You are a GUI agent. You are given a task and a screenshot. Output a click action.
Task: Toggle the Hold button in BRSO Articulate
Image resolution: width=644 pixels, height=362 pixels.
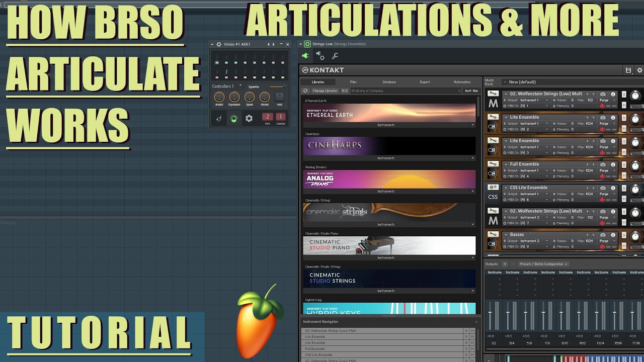point(280,97)
